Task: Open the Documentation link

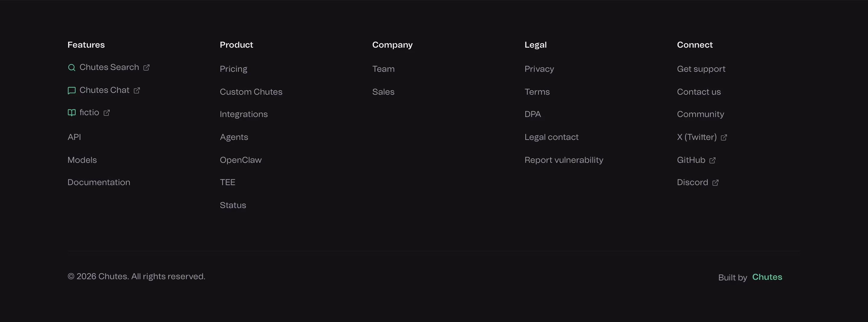Action: [x=99, y=182]
